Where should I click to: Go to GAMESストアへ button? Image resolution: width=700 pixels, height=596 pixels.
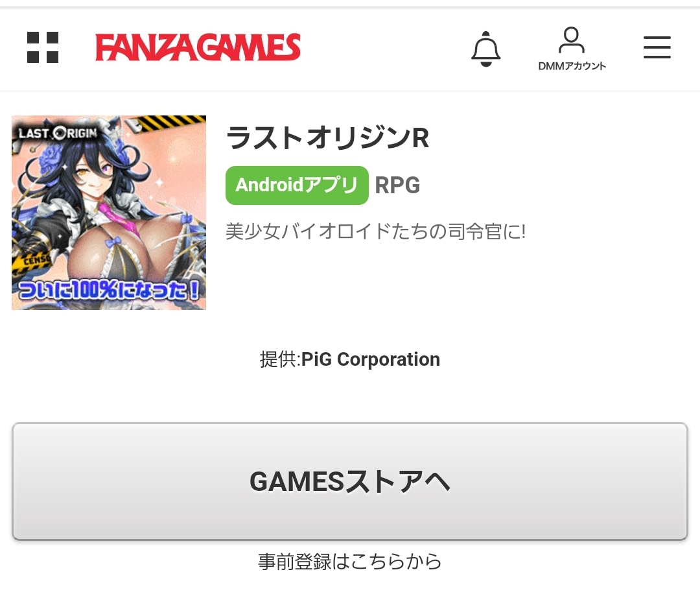coord(350,482)
